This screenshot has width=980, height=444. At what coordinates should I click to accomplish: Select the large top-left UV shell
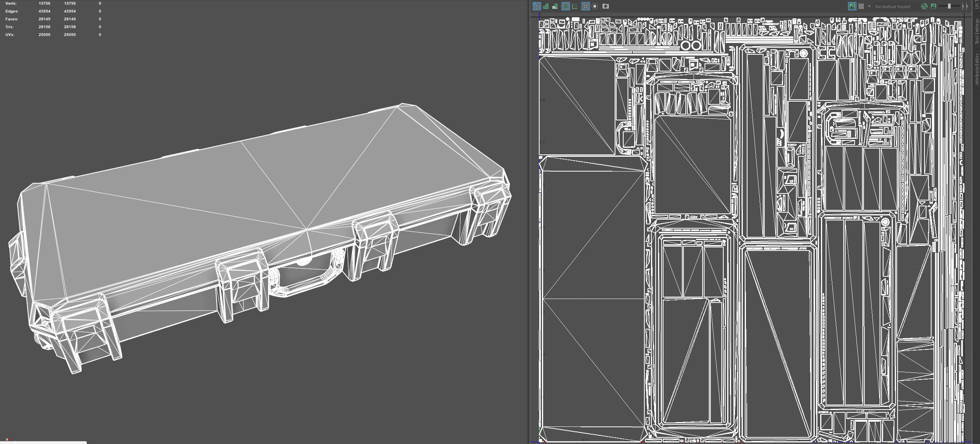pyautogui.click(x=577, y=106)
